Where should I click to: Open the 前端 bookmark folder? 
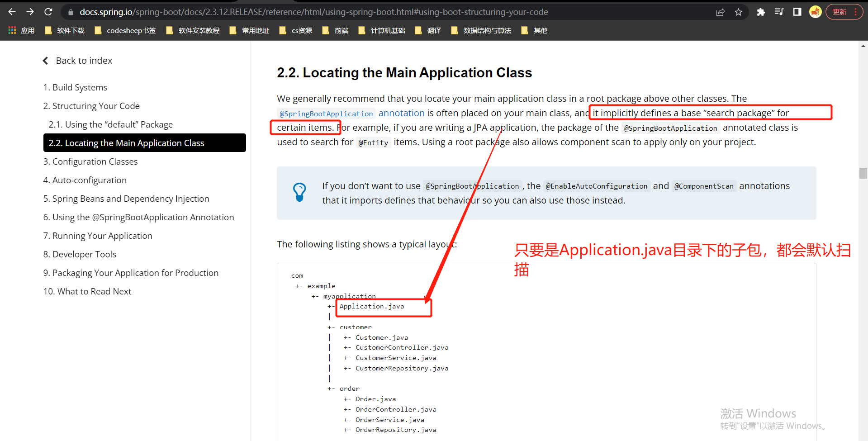click(335, 30)
